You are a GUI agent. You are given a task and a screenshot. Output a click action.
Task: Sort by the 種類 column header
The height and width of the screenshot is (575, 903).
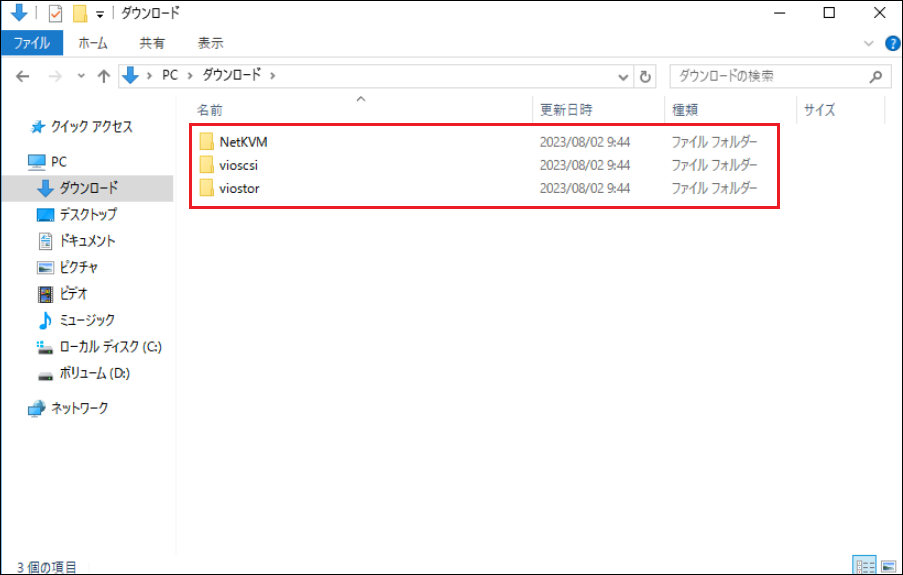tap(685, 109)
